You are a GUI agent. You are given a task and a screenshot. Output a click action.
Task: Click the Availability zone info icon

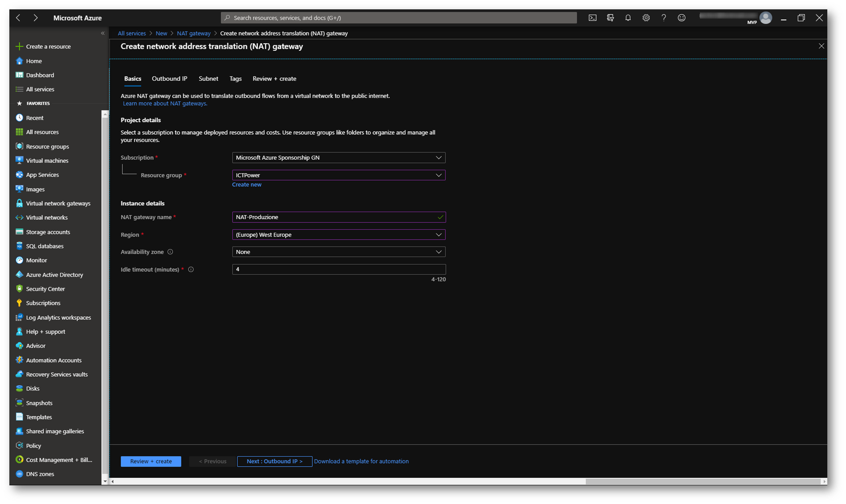[170, 252]
